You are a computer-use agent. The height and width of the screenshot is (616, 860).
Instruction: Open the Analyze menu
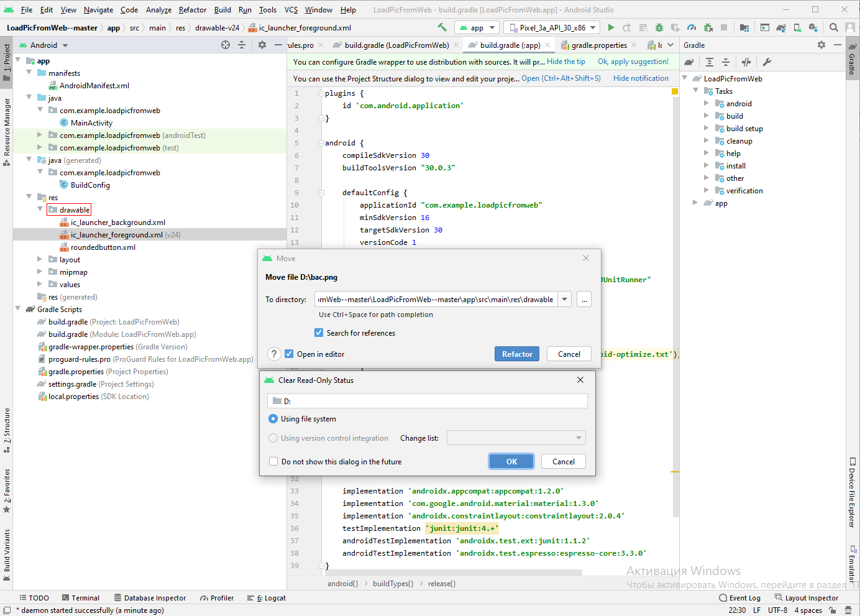click(158, 9)
